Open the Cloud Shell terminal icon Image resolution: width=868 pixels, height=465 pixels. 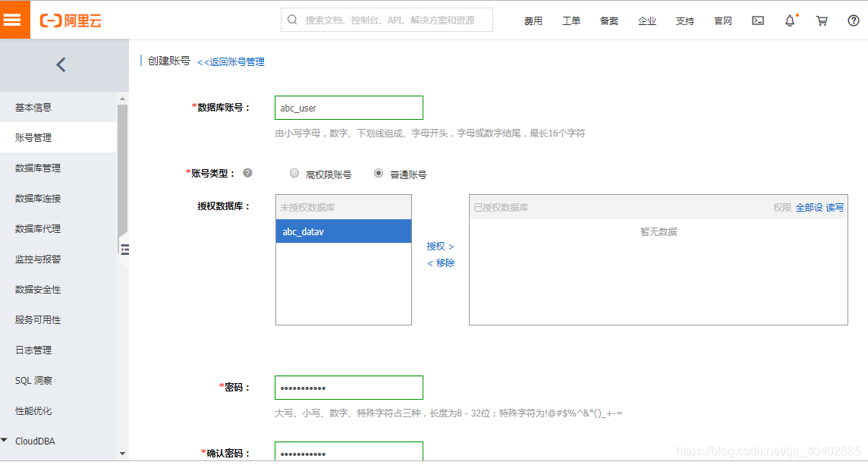coord(758,20)
